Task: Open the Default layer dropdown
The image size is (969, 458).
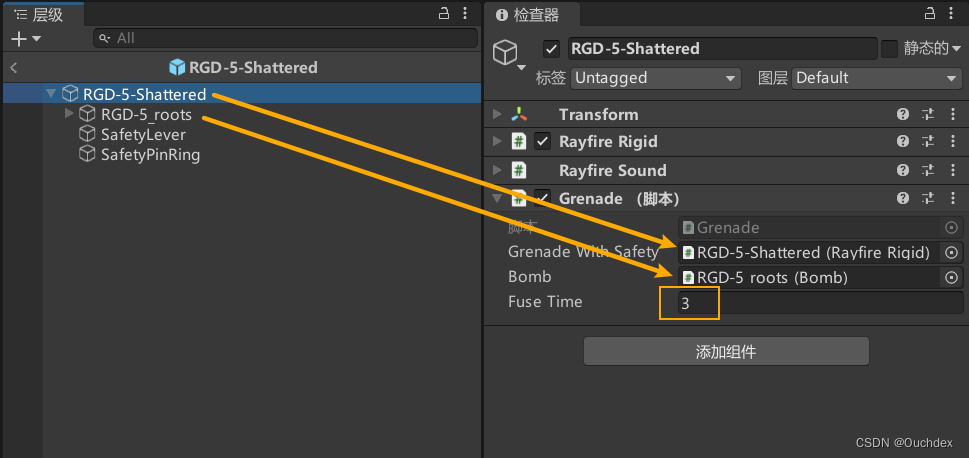Action: 876,78
